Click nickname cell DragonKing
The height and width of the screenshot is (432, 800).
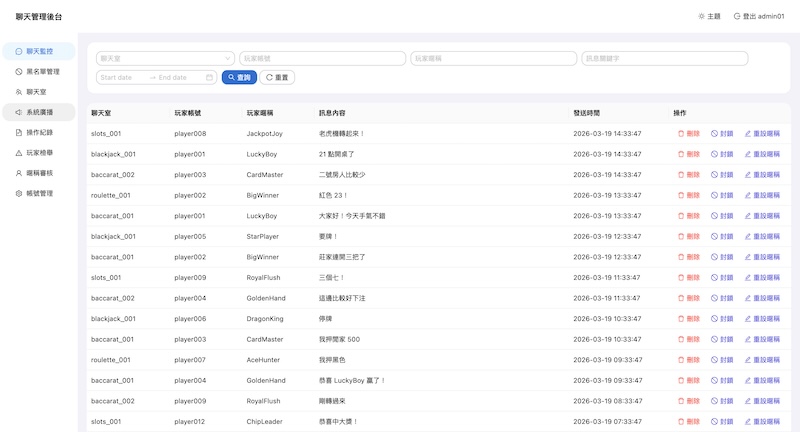point(265,319)
